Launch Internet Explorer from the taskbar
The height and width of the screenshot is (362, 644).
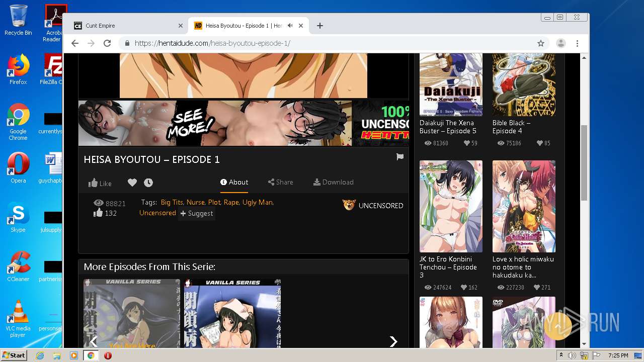pos(40,355)
